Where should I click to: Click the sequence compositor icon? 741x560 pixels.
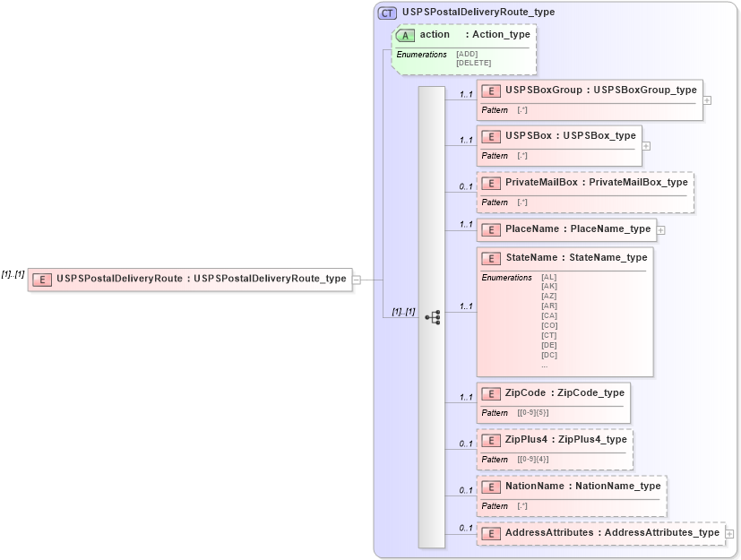pos(434,315)
